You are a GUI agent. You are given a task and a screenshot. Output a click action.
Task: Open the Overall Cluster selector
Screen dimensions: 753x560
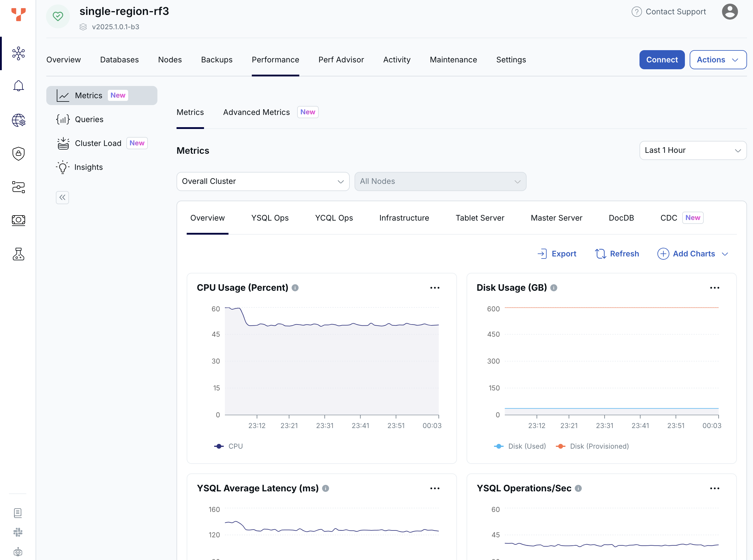263,181
